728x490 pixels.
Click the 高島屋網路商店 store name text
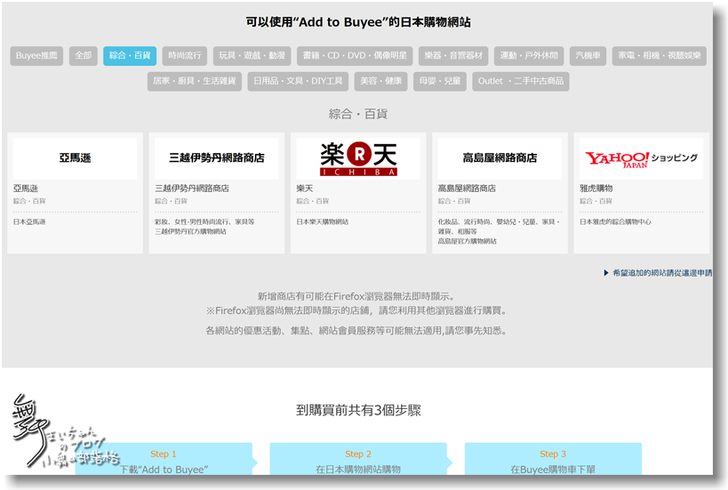[467, 188]
